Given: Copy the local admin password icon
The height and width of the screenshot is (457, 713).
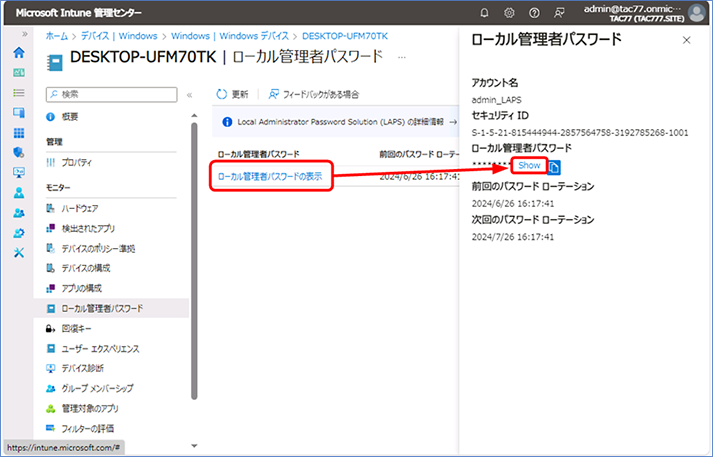Looking at the screenshot, I should (x=554, y=167).
